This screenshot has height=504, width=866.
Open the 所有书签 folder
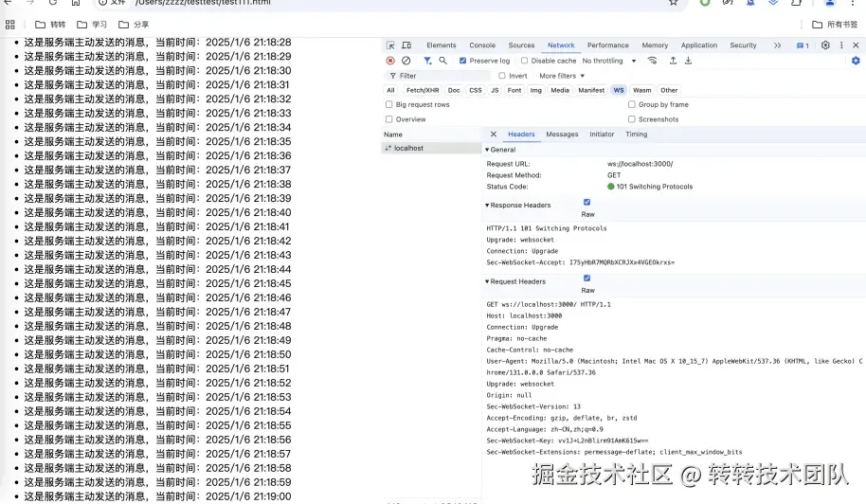835,25
